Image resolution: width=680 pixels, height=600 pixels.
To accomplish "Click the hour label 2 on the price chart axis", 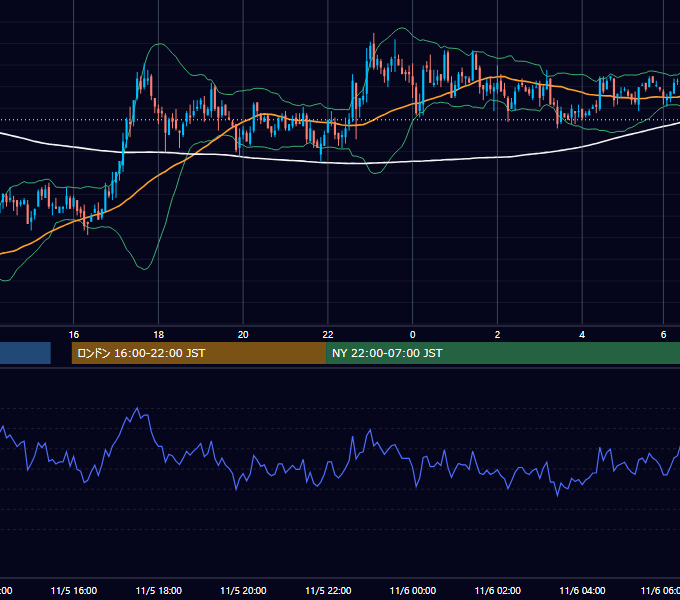I will coord(497,335).
